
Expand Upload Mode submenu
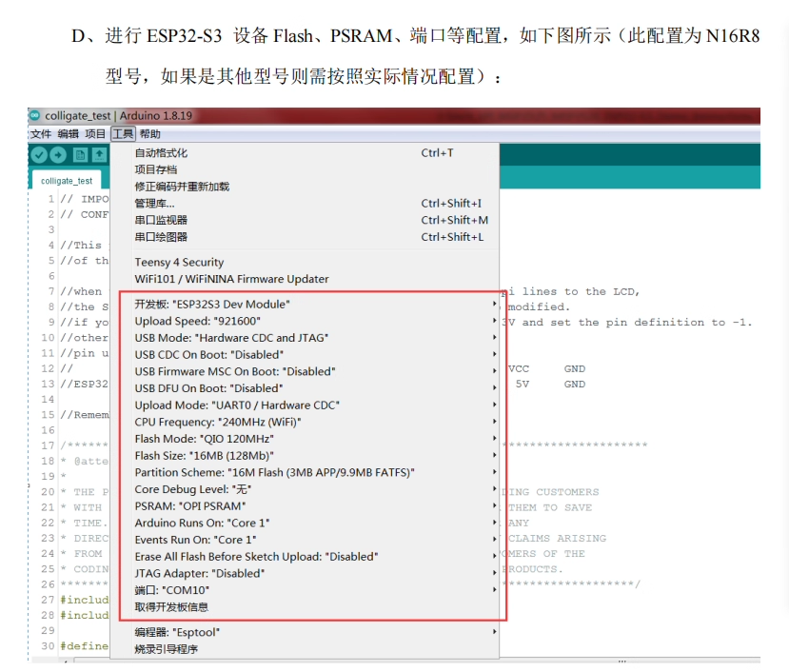pyautogui.click(x=305, y=405)
